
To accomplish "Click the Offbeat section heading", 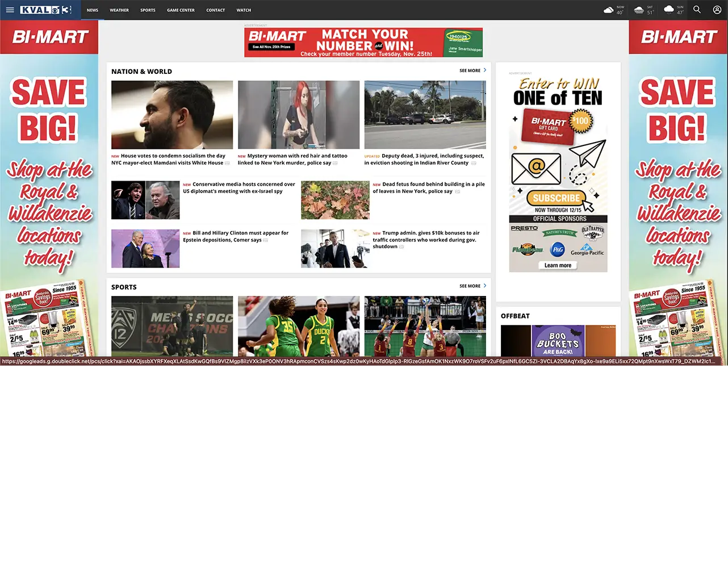I will pos(515,316).
